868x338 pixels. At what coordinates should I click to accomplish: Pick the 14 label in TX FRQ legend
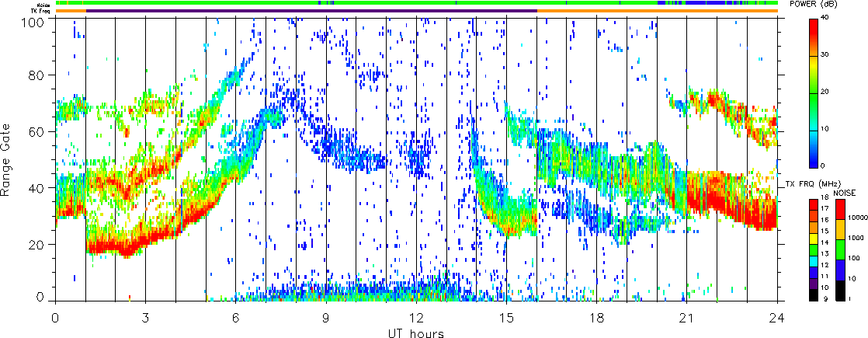point(825,242)
